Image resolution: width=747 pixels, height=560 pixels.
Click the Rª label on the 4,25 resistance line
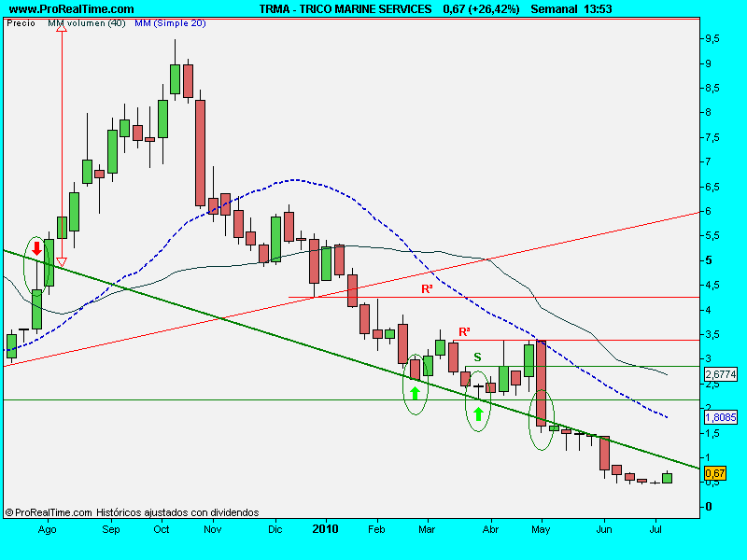[x=427, y=289]
